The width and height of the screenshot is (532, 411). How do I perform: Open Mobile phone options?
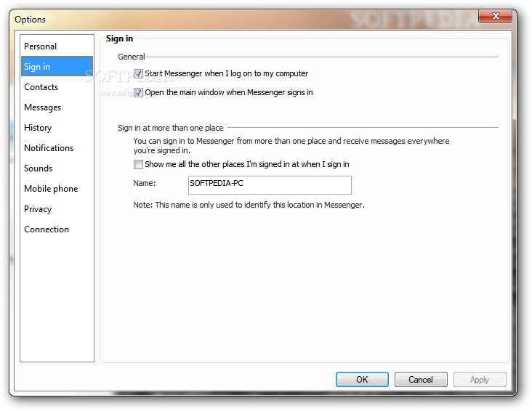pyautogui.click(x=57, y=189)
